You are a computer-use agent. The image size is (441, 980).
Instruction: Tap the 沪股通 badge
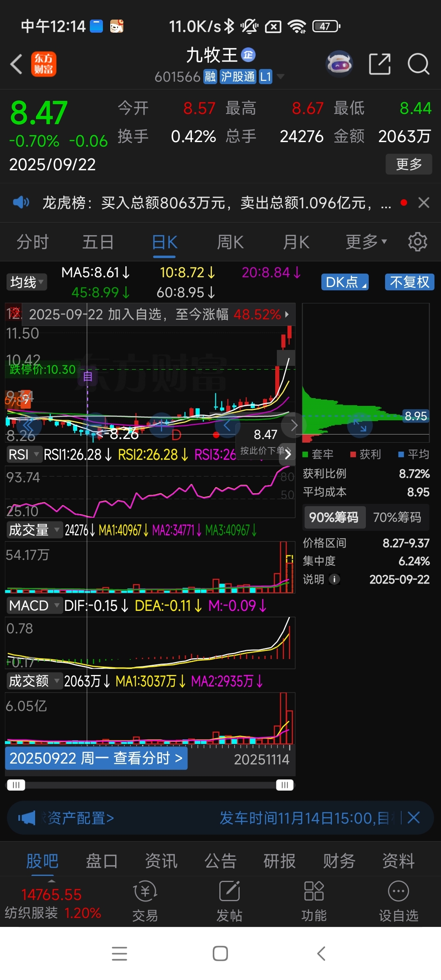tap(238, 76)
